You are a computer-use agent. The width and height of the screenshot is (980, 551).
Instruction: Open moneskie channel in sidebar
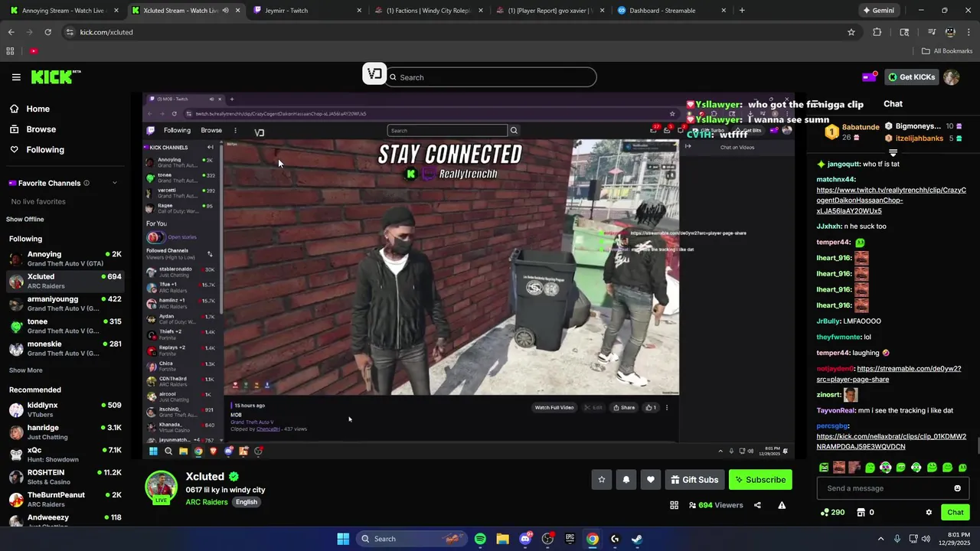coord(64,349)
